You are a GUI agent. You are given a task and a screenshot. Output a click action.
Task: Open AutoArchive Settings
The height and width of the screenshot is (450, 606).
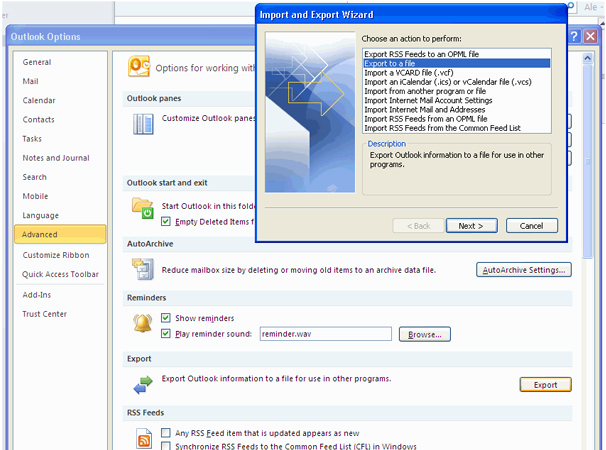point(524,270)
